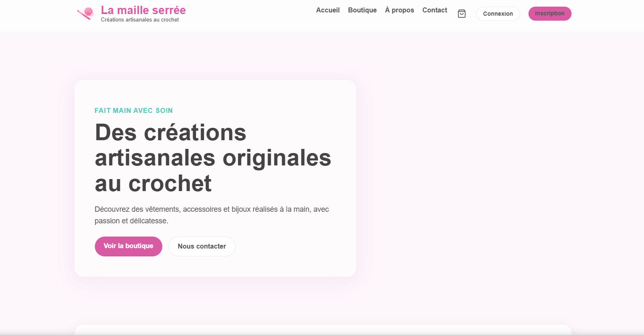Click the yarn ball crochet logo icon

[86, 13]
